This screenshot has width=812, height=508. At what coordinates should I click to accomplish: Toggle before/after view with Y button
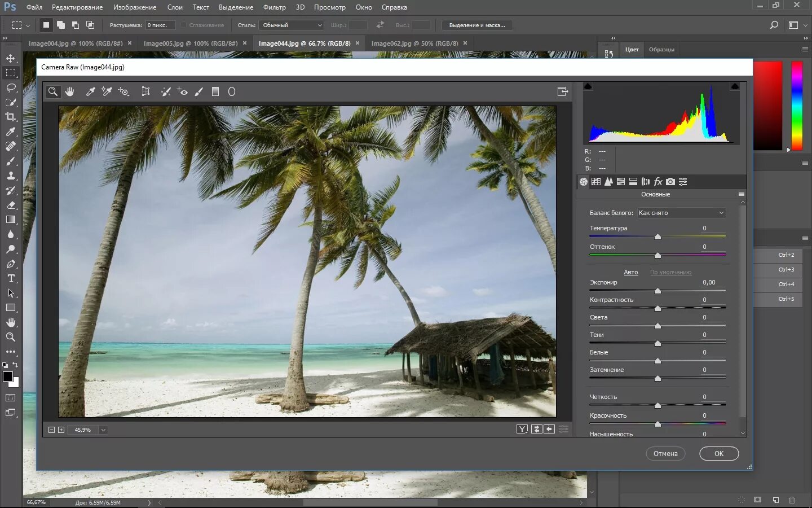pyautogui.click(x=522, y=430)
